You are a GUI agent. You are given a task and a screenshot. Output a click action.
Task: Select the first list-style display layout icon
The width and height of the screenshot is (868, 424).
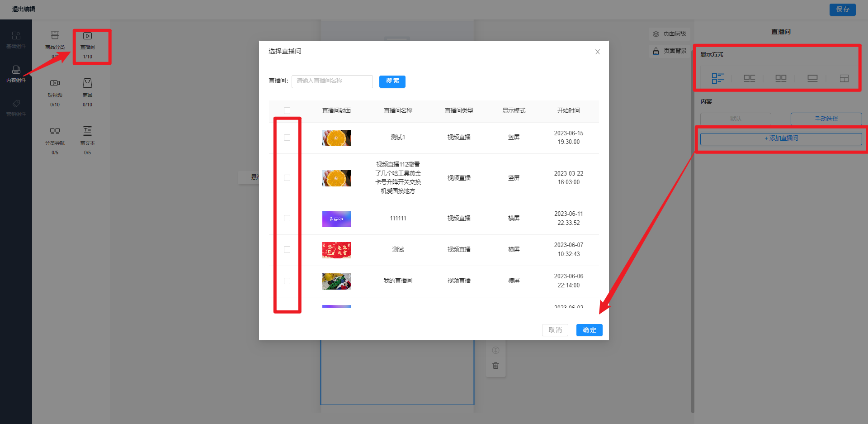(717, 78)
